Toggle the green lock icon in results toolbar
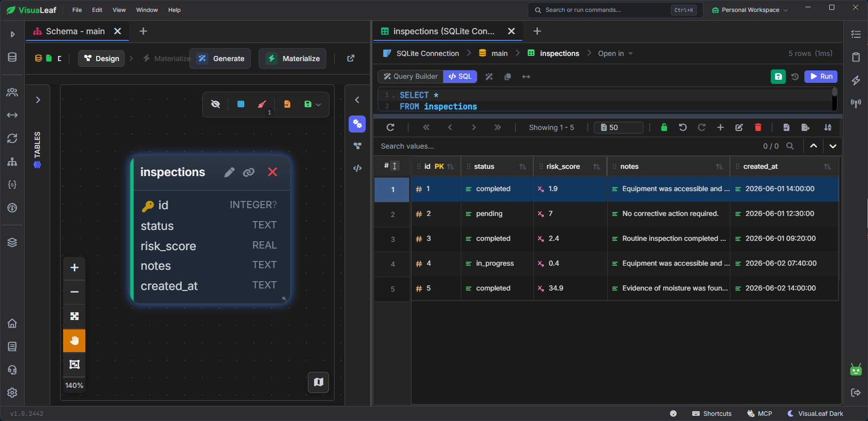This screenshot has width=868, height=421. click(x=664, y=127)
